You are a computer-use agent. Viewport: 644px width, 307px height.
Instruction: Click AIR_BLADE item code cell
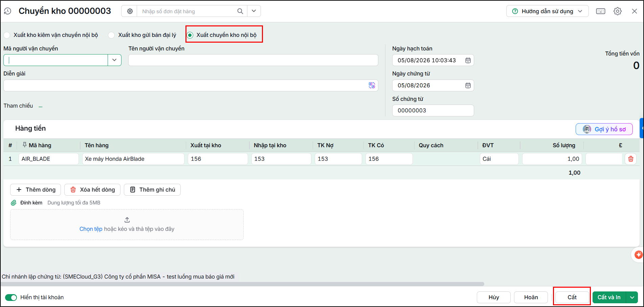(49, 159)
